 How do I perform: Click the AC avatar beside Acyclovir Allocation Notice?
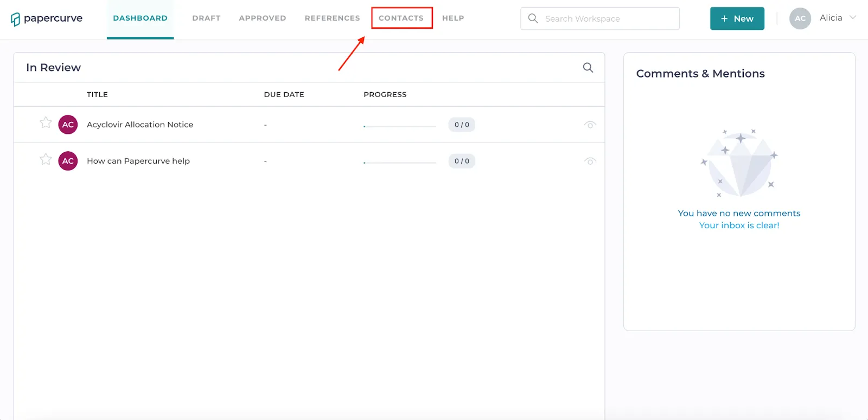68,125
